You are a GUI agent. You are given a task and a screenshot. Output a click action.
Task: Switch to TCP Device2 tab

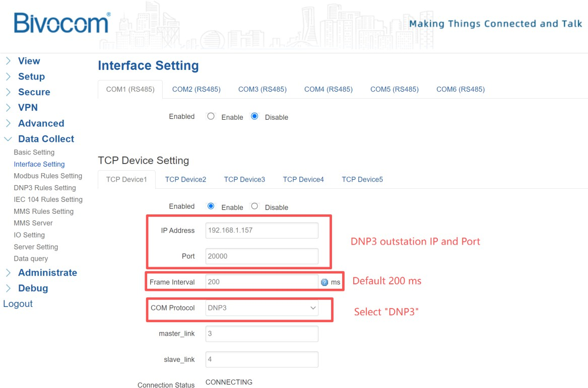point(185,179)
